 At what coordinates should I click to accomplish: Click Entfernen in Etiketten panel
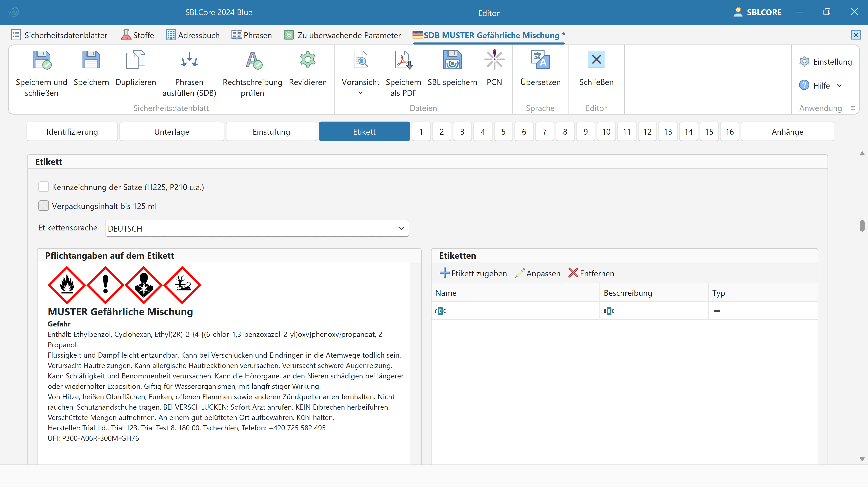coord(591,273)
